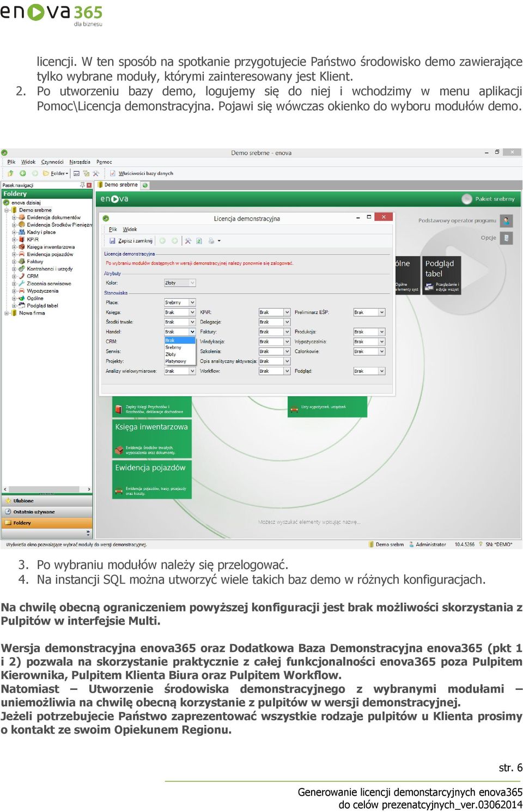Open the Plik menu of the enova main window

pyautogui.click(x=11, y=162)
